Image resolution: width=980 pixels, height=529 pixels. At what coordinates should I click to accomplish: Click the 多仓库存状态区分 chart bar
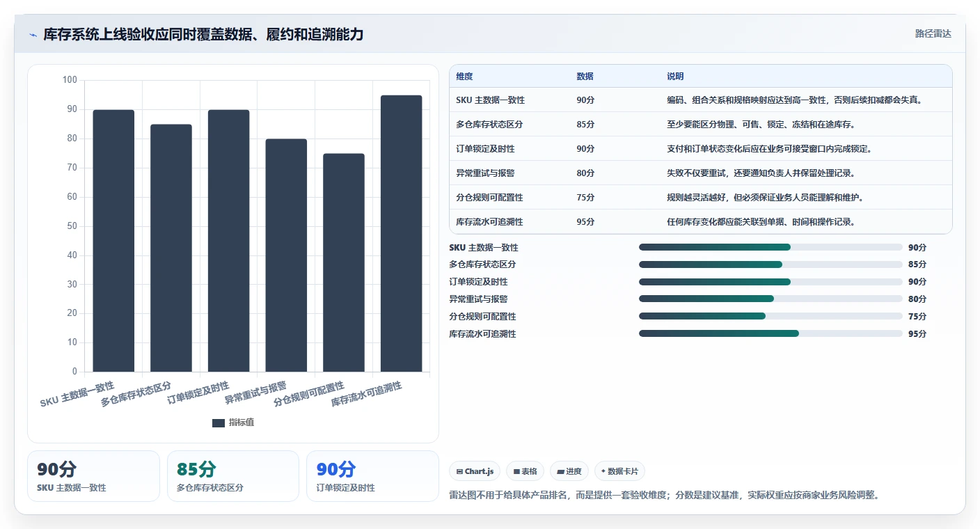pos(171,248)
